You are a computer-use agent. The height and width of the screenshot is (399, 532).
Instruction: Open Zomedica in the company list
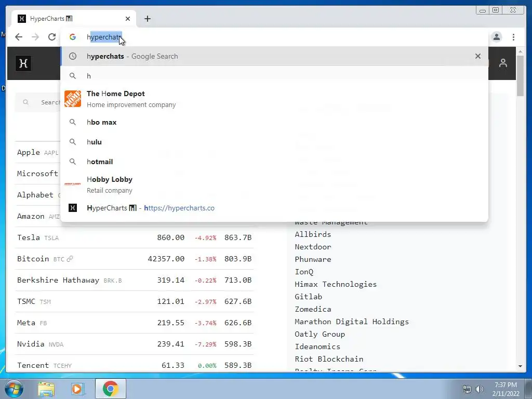coord(313,310)
